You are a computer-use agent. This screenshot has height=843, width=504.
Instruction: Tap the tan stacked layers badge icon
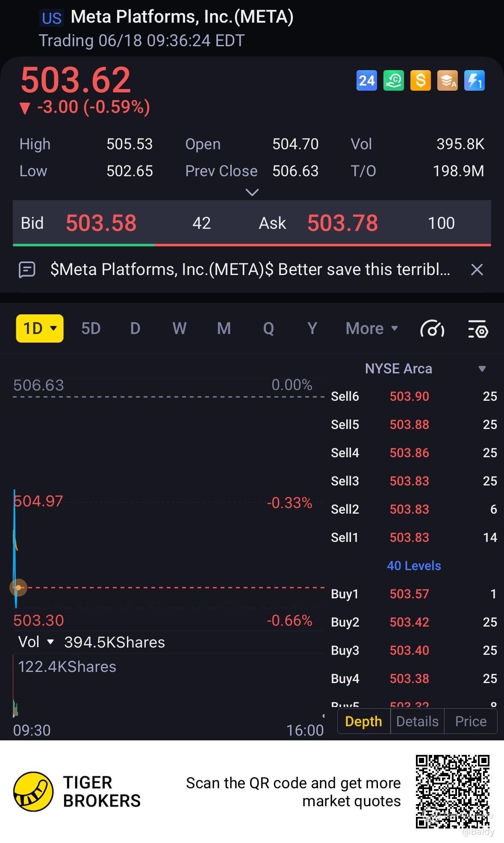coord(448,80)
